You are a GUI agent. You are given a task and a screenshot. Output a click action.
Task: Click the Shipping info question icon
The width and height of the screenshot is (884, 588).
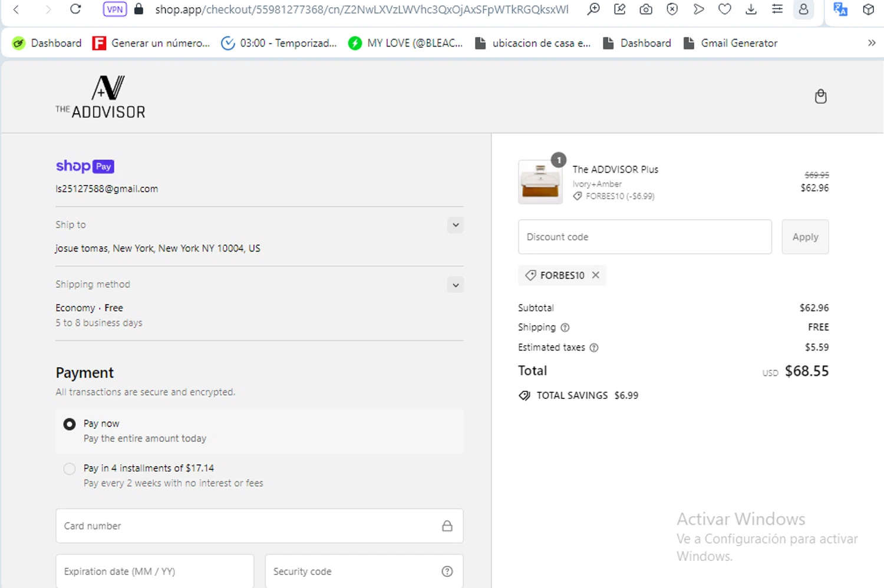pyautogui.click(x=565, y=328)
